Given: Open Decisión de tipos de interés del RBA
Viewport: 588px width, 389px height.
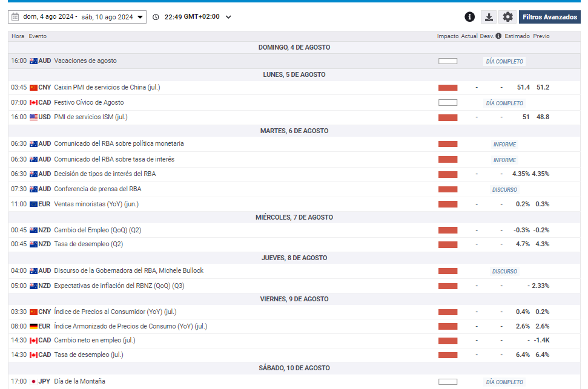Looking at the screenshot, I should point(105,174).
